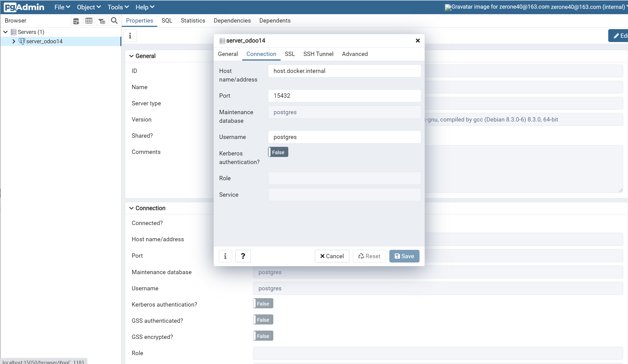This screenshot has width=628, height=364.
Task: Switch to the SSH Tunnel tab
Action: tap(318, 54)
